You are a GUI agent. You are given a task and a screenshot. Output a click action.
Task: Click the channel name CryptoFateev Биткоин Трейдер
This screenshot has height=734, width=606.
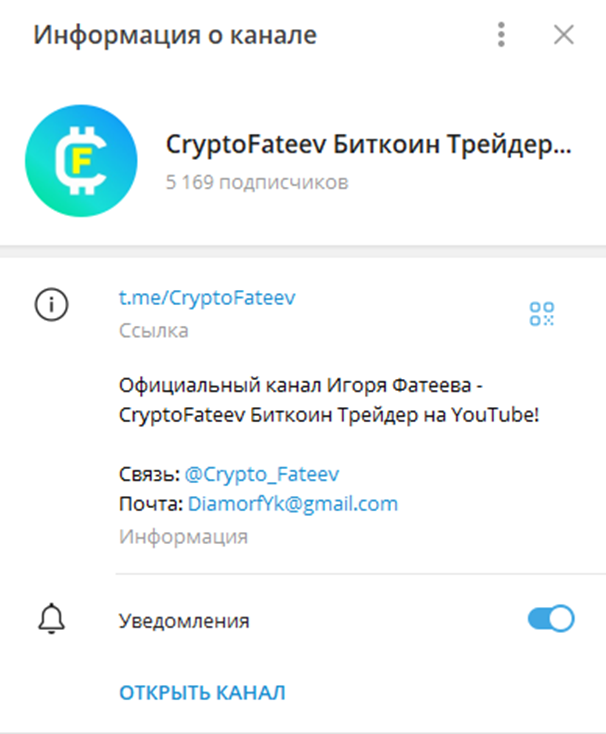tap(368, 144)
